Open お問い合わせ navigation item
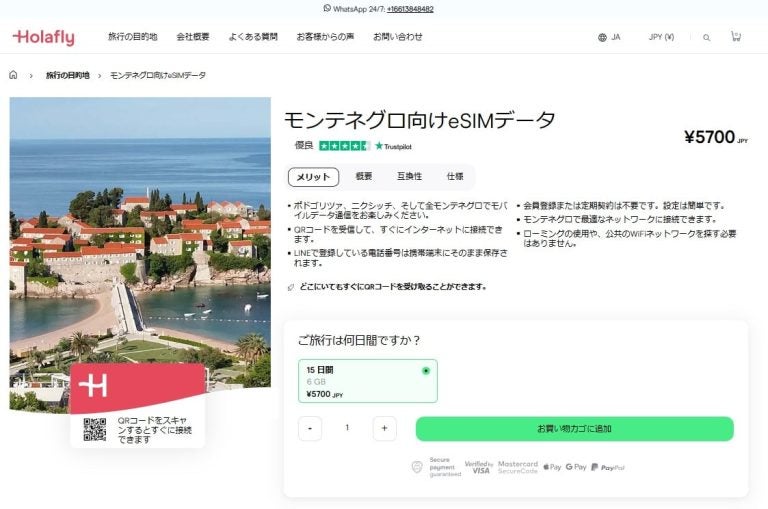768x509 pixels. (398, 37)
